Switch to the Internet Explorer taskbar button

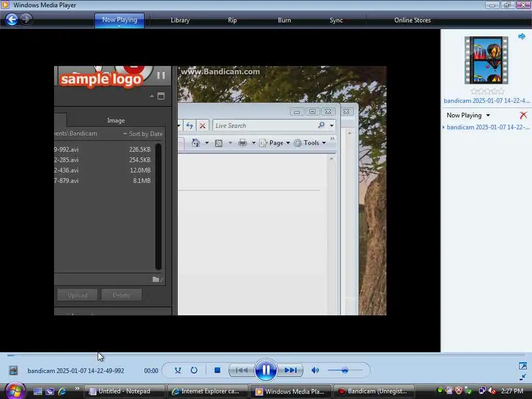[207, 391]
